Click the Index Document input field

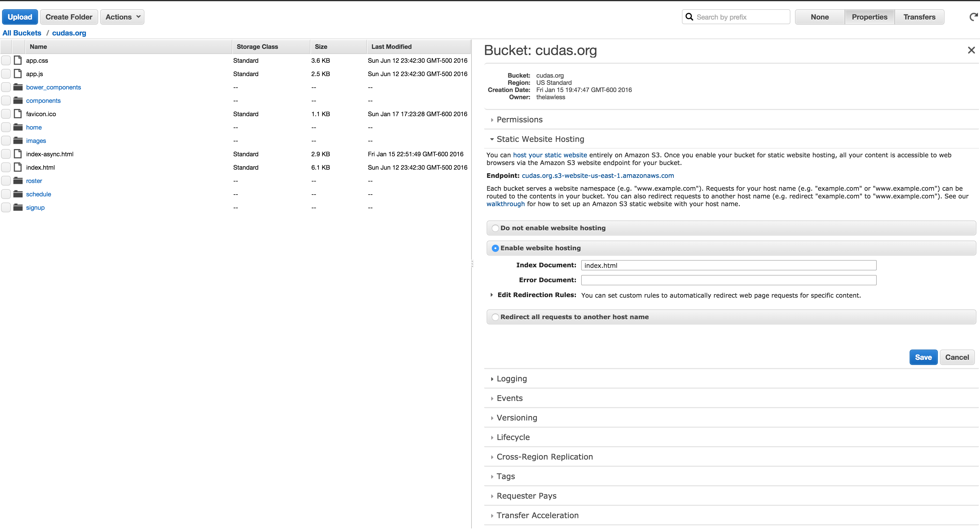click(728, 265)
